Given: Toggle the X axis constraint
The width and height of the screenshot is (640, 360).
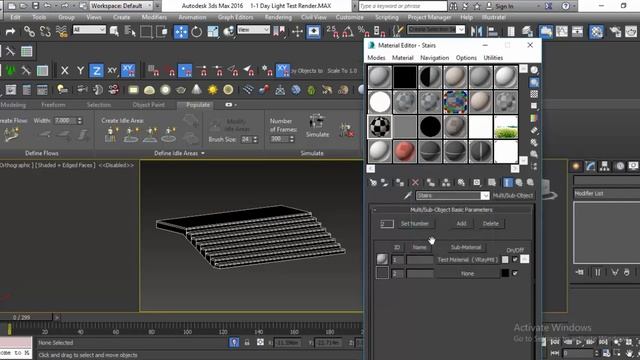Looking at the screenshot, I should tap(64, 71).
